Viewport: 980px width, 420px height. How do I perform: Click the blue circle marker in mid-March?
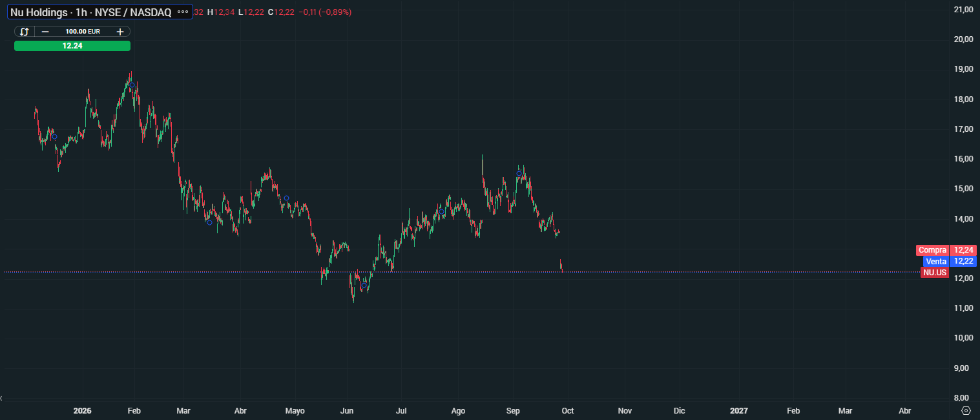coord(209,222)
